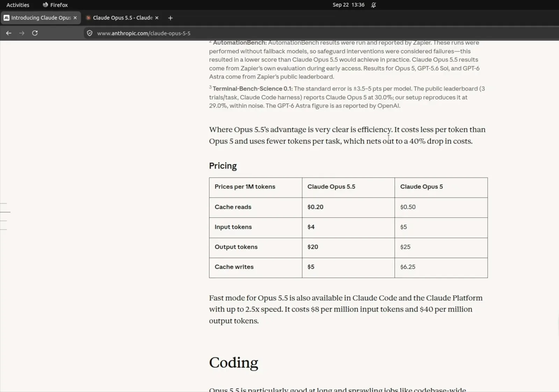Screen dimensions: 559x392
Task: Click the Cache reads row label
Action: pos(233,207)
